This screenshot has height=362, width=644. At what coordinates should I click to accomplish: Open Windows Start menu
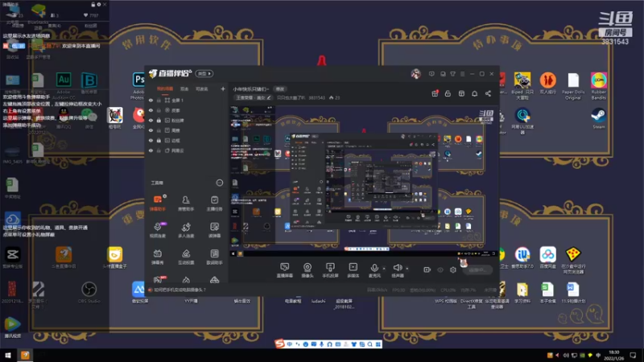[8, 355]
